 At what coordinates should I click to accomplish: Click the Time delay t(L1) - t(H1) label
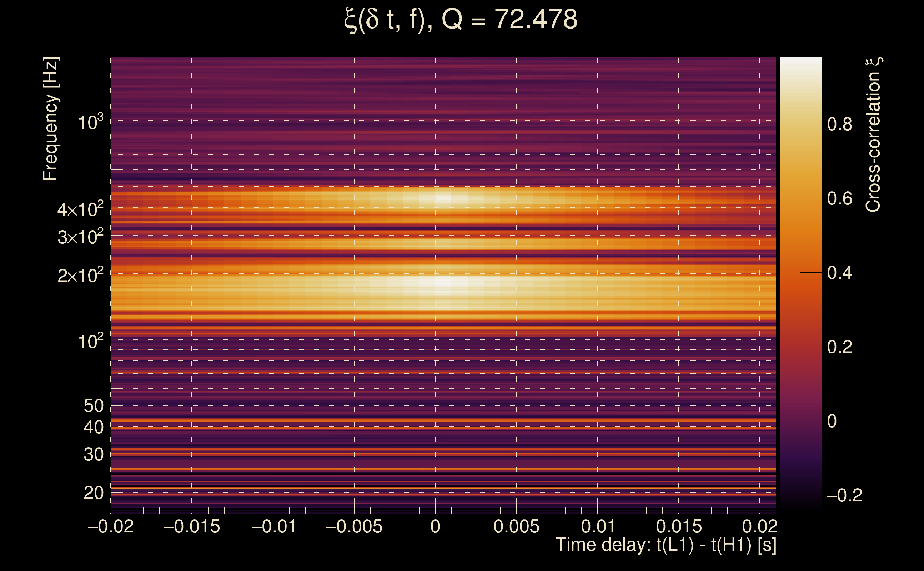[666, 545]
